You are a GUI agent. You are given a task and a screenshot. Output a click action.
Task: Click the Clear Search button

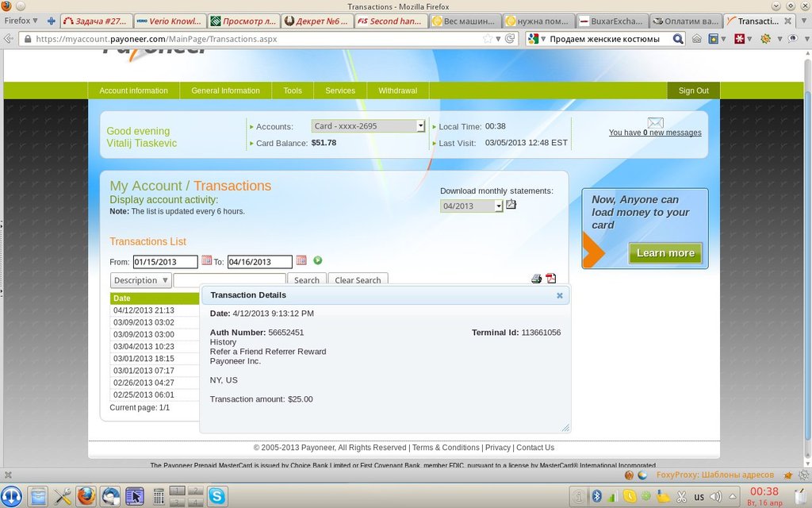point(358,280)
